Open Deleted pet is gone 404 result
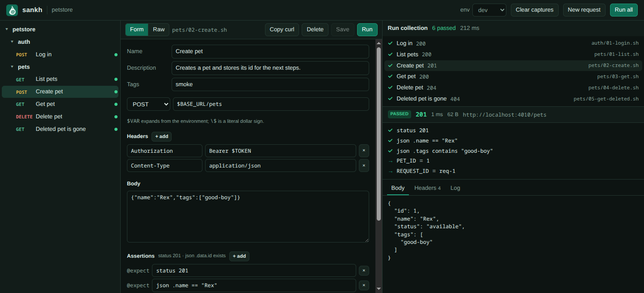Screen dimensions: 644x293 click(x=513, y=99)
